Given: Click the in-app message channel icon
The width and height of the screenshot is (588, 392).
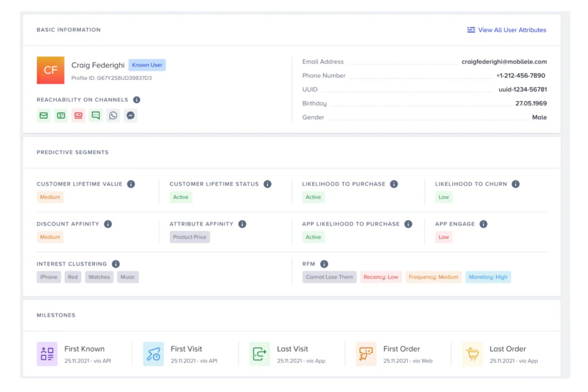Looking at the screenshot, I should coord(61,115).
